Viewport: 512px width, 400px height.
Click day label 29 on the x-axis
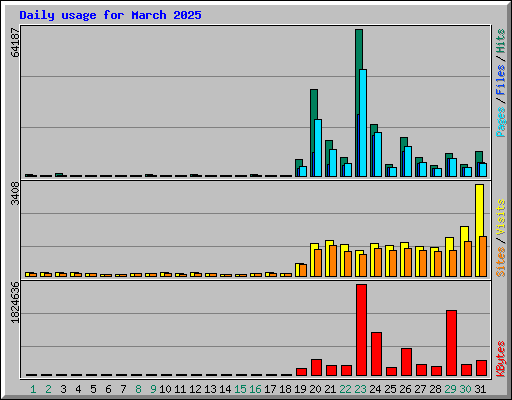coord(450,389)
